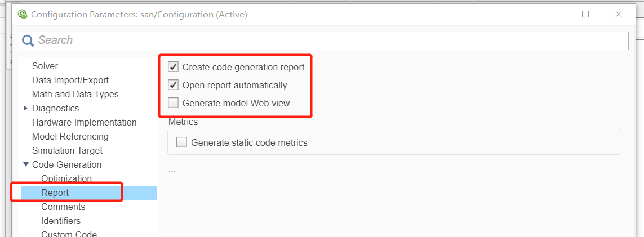Screen dimensions: 644x237
Task: Toggle Open report automatically checkbox
Action: 174,86
